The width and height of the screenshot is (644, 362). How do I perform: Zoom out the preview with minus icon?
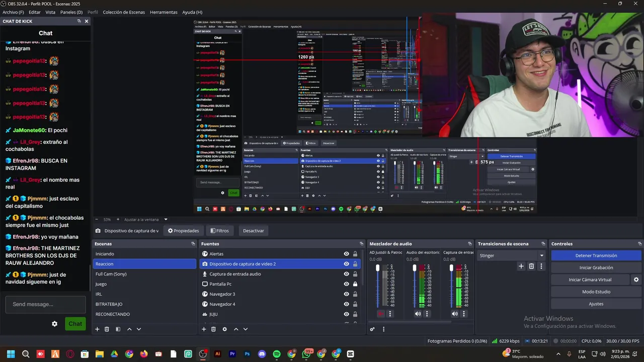(97, 219)
